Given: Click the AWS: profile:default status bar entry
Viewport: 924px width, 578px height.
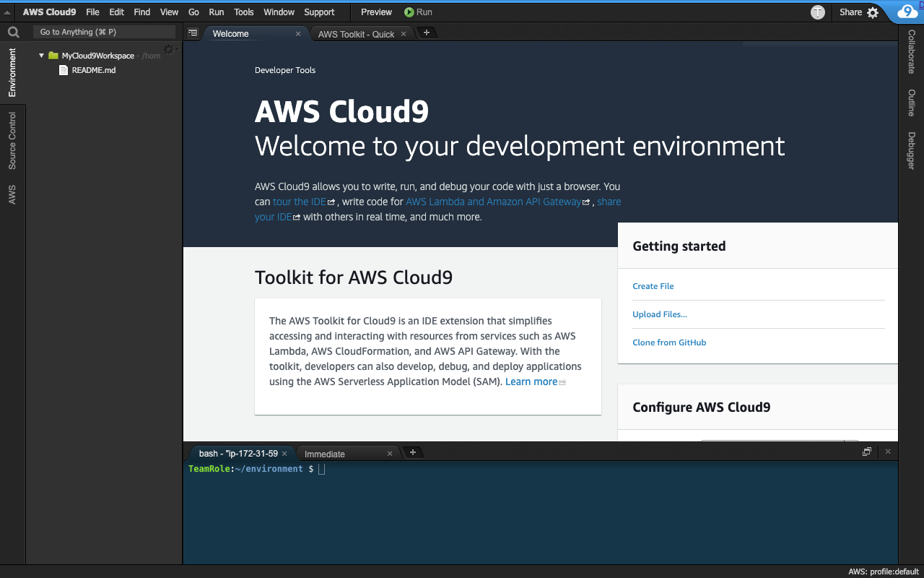Looking at the screenshot, I should pyautogui.click(x=883, y=571).
